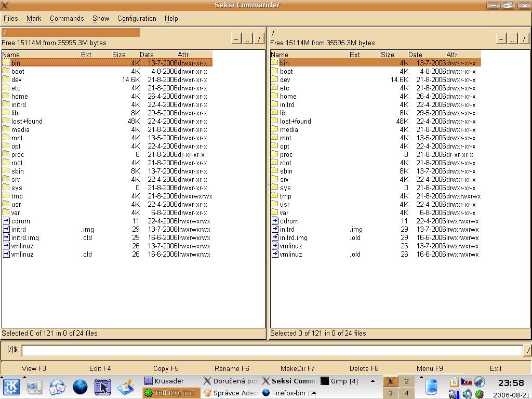The image size is (532, 399).
Task: Click the desktop monitor icon in taskbar
Action: [34, 387]
